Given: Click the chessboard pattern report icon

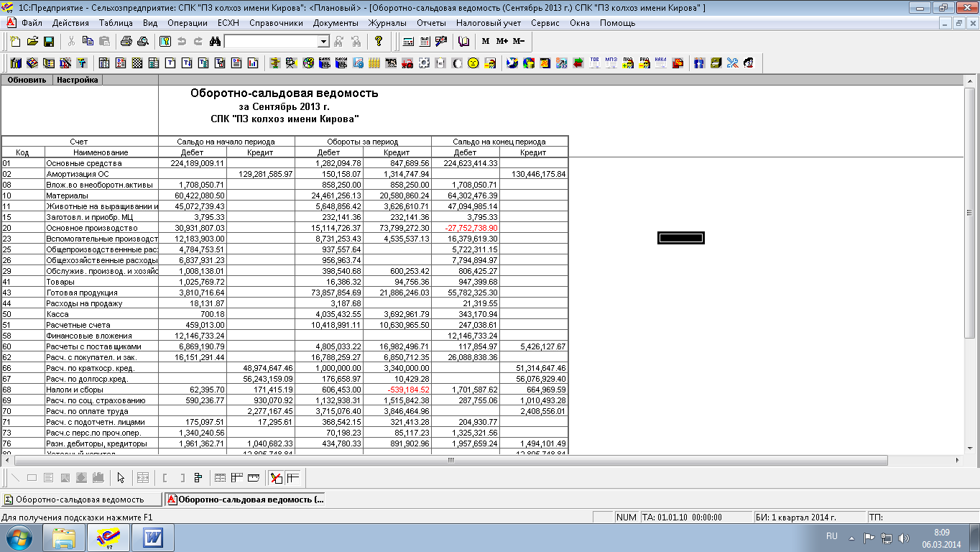Looking at the screenshot, I should coord(137,63).
